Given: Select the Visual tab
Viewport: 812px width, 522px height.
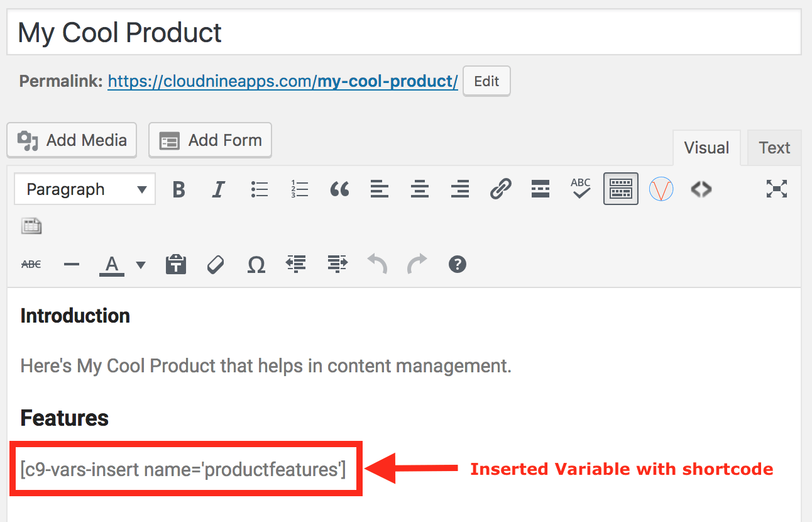Looking at the screenshot, I should tap(706, 147).
